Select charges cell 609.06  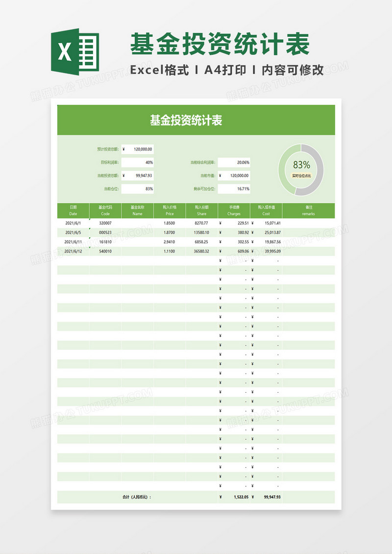(234, 251)
